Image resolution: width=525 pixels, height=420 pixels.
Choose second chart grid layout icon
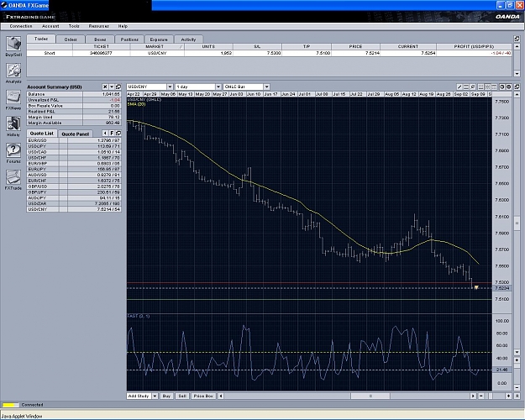point(487,87)
